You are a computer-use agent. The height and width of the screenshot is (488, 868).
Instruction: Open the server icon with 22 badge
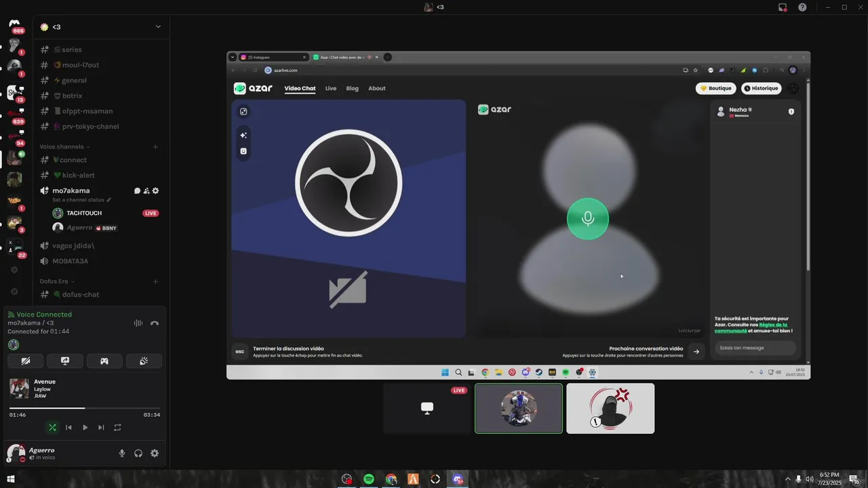(x=14, y=247)
